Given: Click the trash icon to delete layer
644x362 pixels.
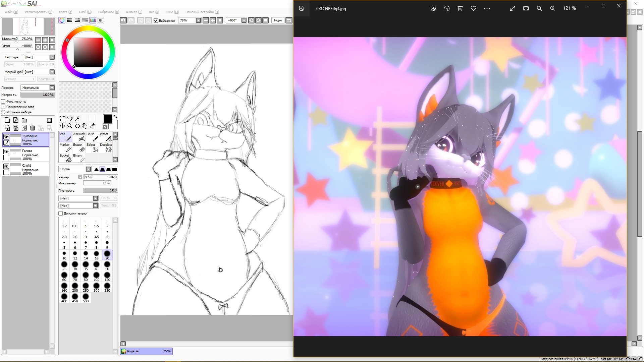Looking at the screenshot, I should click(x=33, y=128).
